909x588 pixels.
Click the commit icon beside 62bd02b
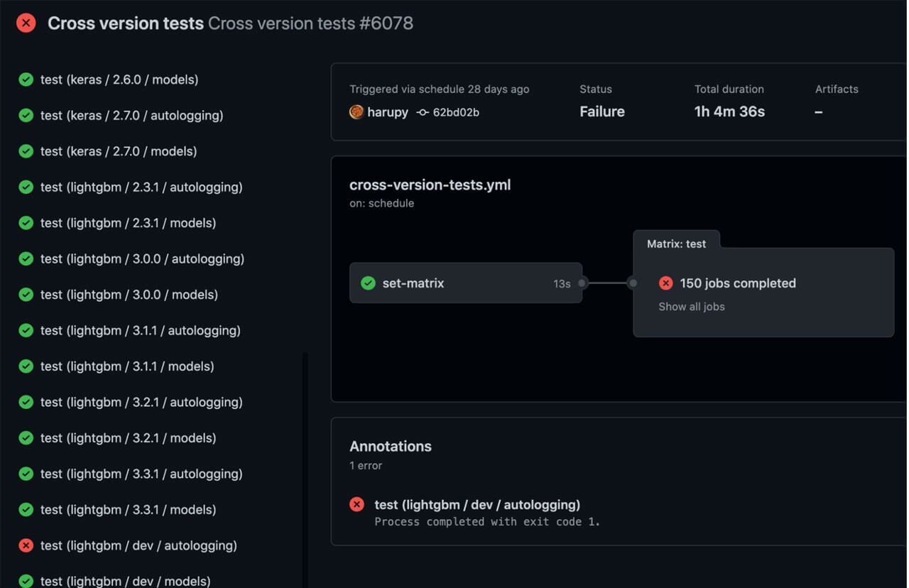423,112
